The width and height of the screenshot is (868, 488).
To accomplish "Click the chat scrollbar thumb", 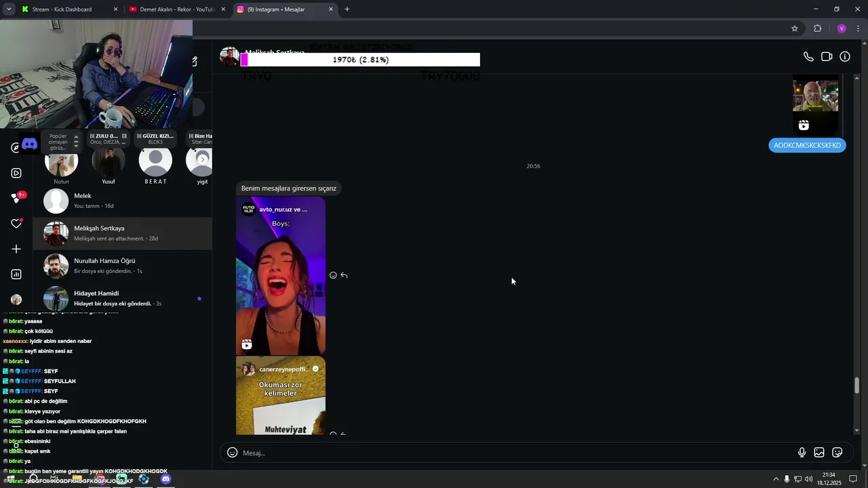I will (x=856, y=385).
